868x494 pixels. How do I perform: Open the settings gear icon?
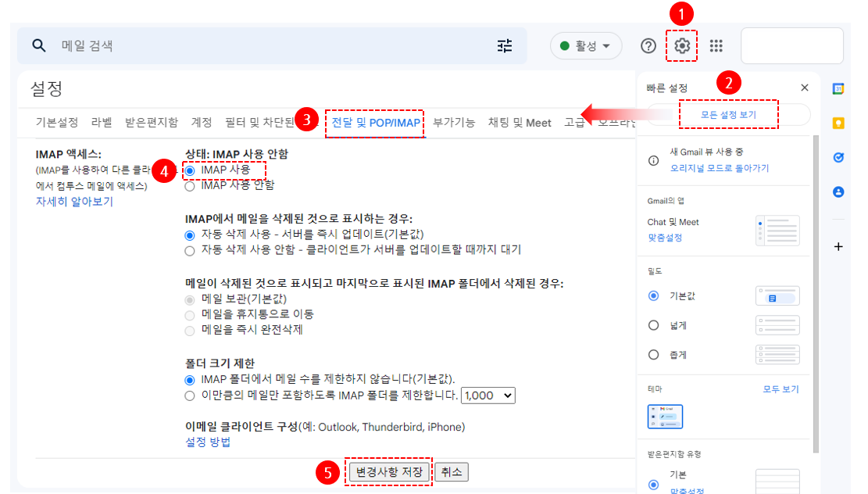coord(682,46)
